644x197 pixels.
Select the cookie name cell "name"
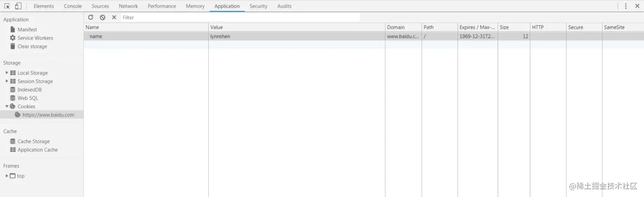[x=146, y=36]
